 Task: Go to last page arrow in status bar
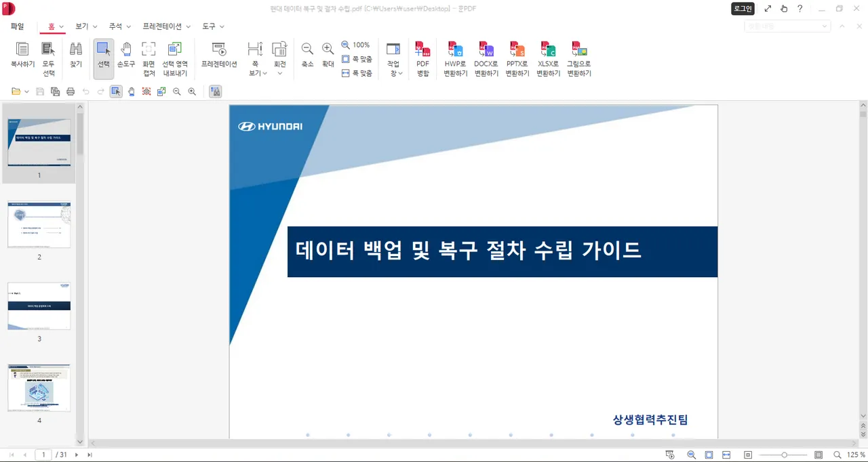[x=90, y=455]
